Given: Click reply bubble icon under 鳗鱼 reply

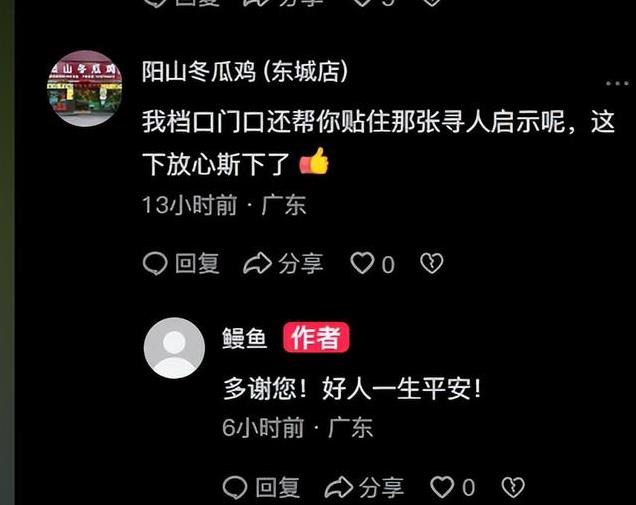Looking at the screenshot, I should point(235,487).
